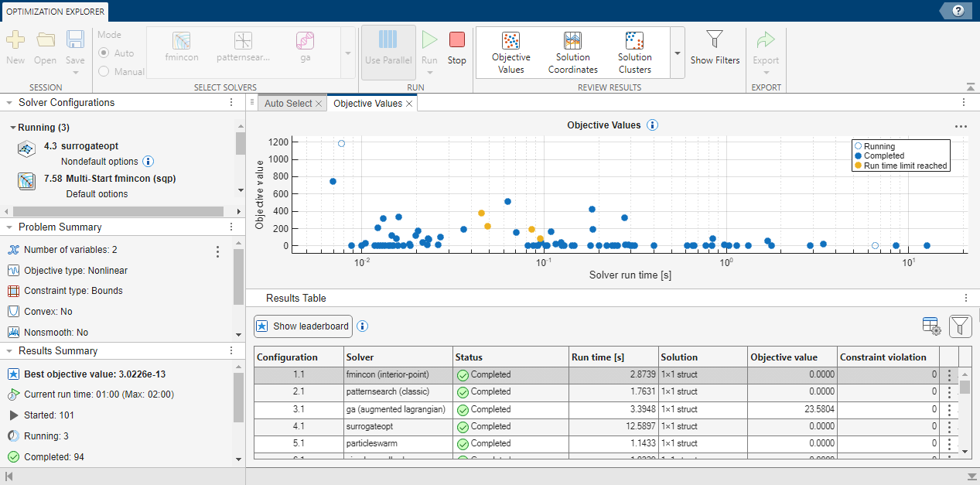Screen dimensions: 980x485
Task: Open the results table filter icon
Action: click(960, 326)
